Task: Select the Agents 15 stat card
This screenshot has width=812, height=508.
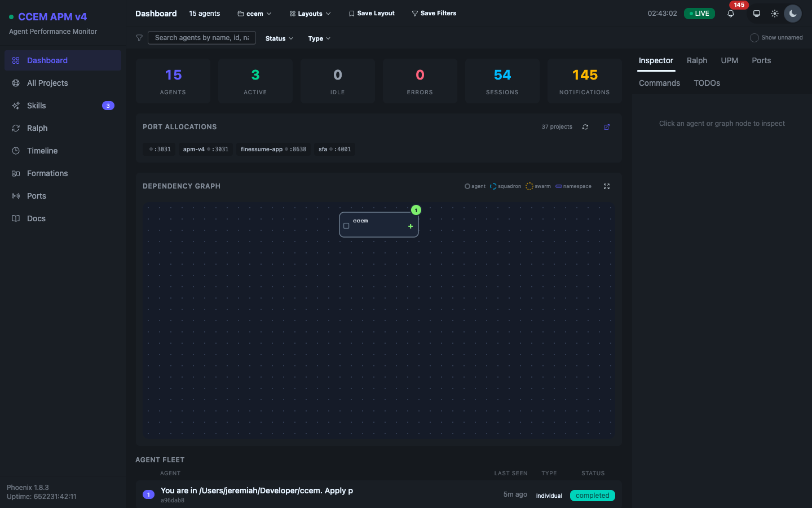Action: 173,81
